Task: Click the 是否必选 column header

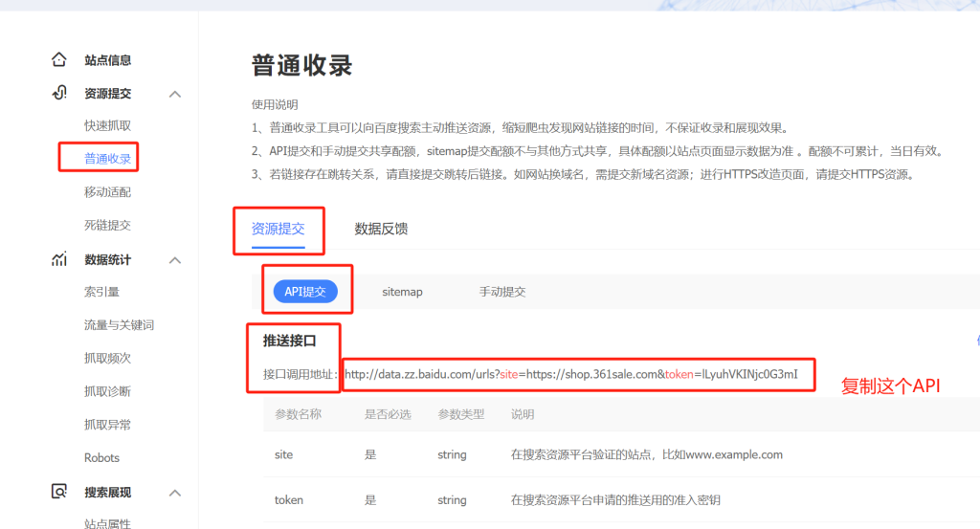Action: (388, 414)
